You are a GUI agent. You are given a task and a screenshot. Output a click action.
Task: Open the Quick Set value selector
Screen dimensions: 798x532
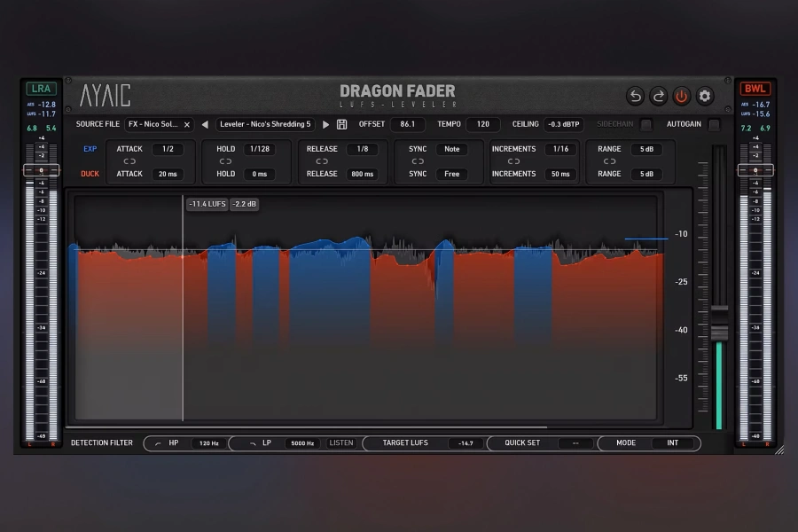tap(575, 443)
